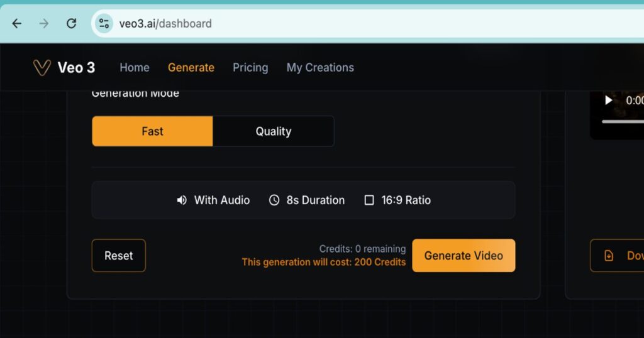Click the 8s Duration label

click(316, 200)
